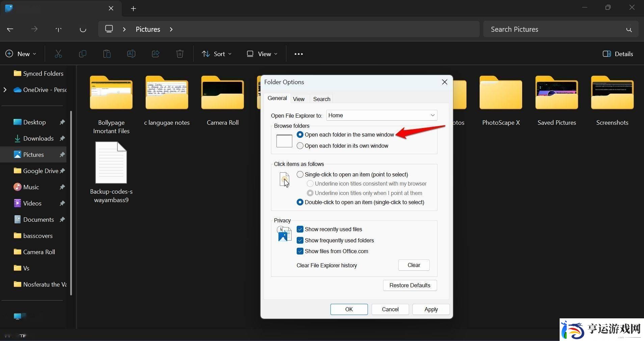
Task: Open the Saved Pictures folder
Action: [557, 101]
